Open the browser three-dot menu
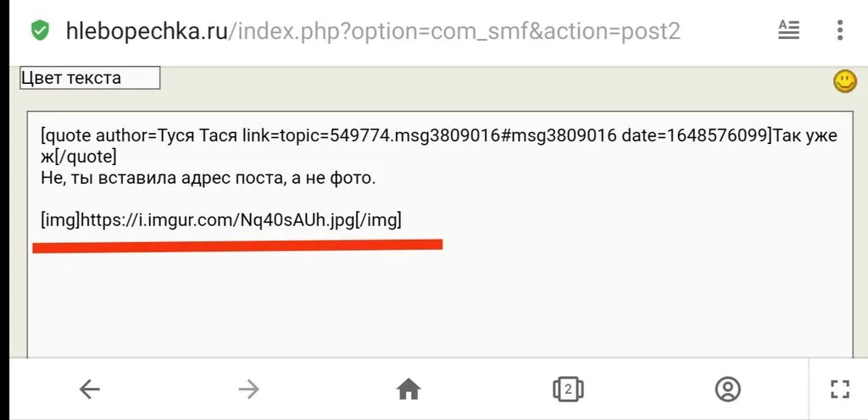Screen dimensions: 868x420 coord(840,31)
